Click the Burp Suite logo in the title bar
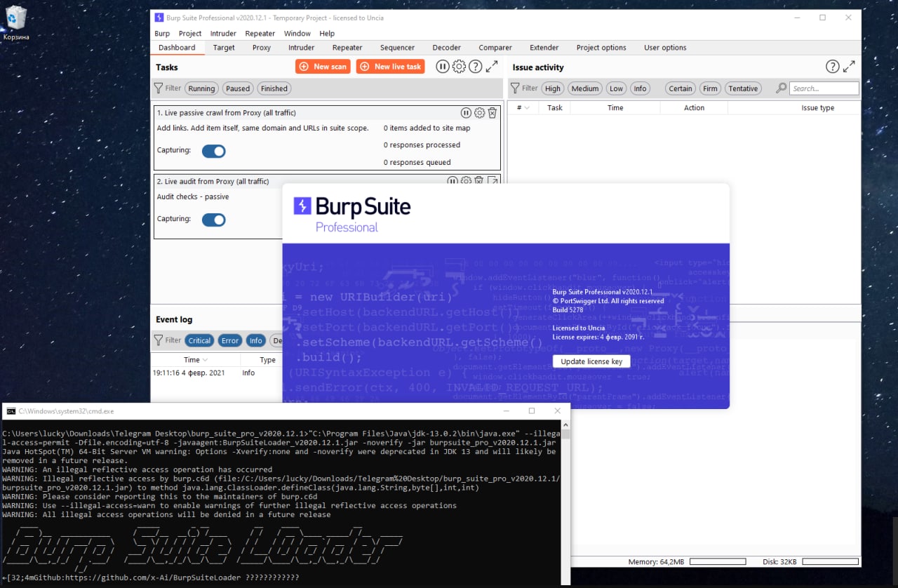Image resolution: width=898 pixels, height=588 pixels. (x=159, y=18)
